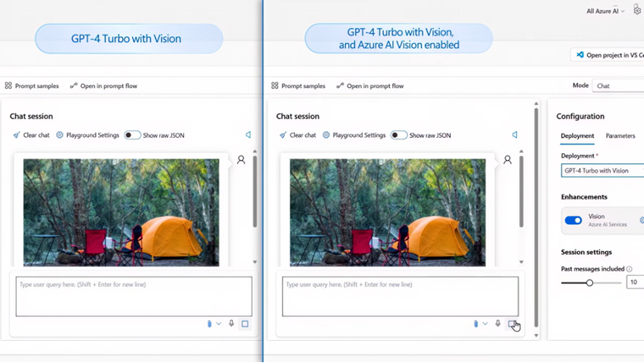Open the Mode Chat dropdown
The height and width of the screenshot is (363, 644).
[x=618, y=86]
